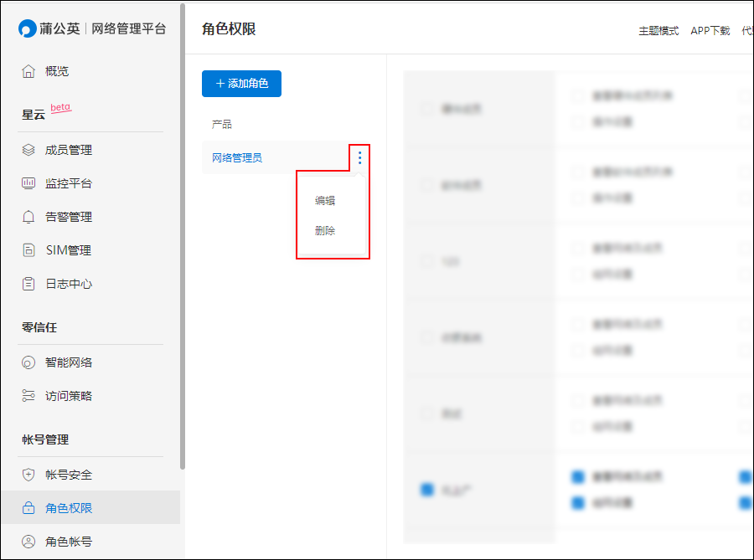The image size is (754, 560).
Task: Uncheck the checked blue checkbox in first column
Action: (426, 489)
